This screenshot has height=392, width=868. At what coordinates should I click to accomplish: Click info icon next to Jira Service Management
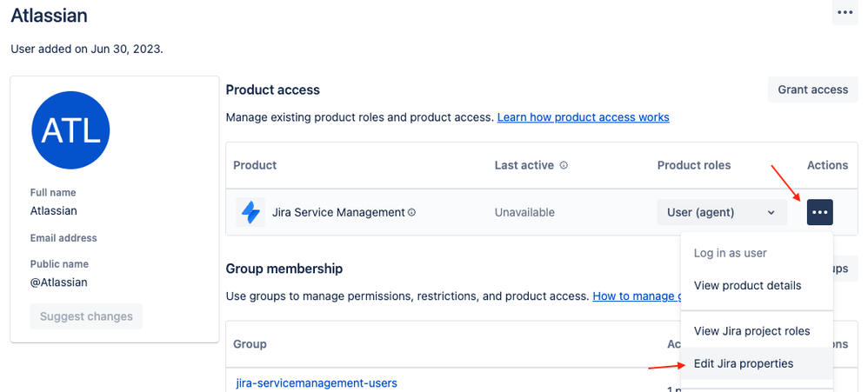point(411,212)
